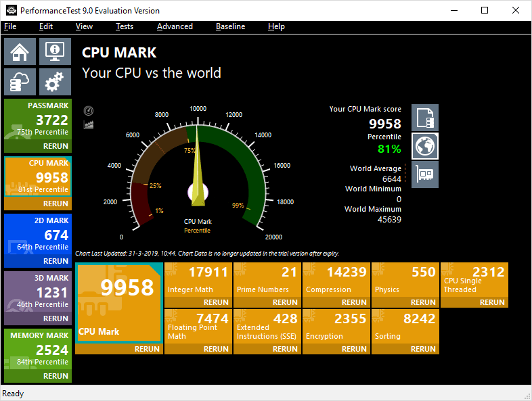Open the Edit menu
This screenshot has height=401, width=532.
[x=46, y=26]
